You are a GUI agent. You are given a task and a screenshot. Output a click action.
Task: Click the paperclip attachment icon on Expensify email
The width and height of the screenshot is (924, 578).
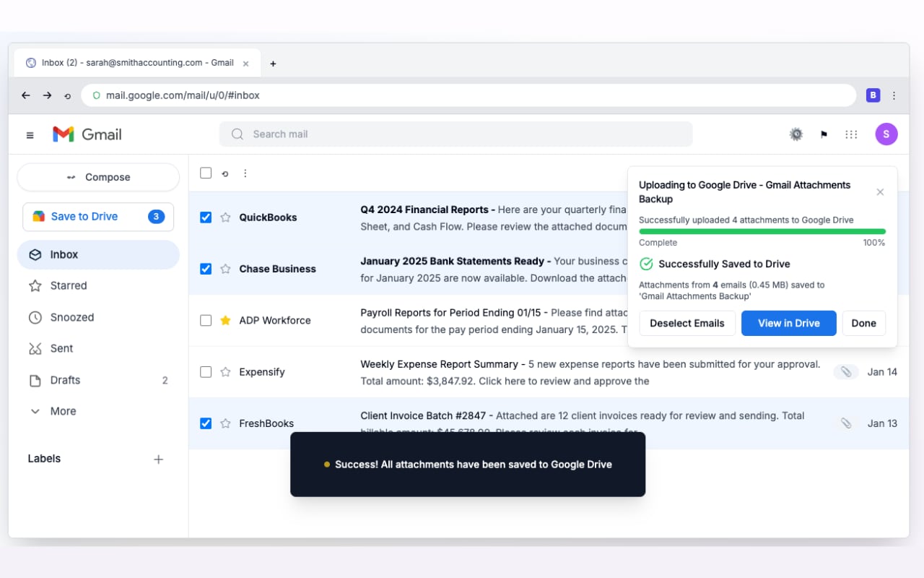(845, 371)
